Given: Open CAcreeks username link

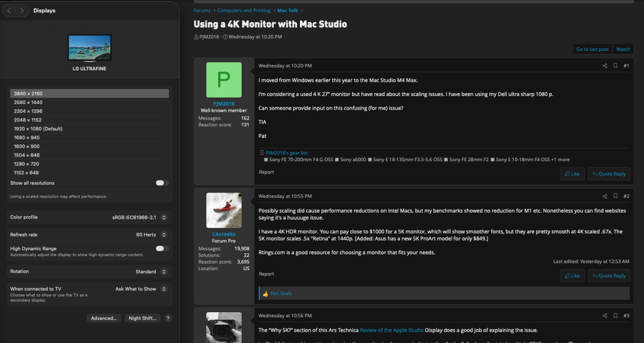Looking at the screenshot, I should 224,234.
